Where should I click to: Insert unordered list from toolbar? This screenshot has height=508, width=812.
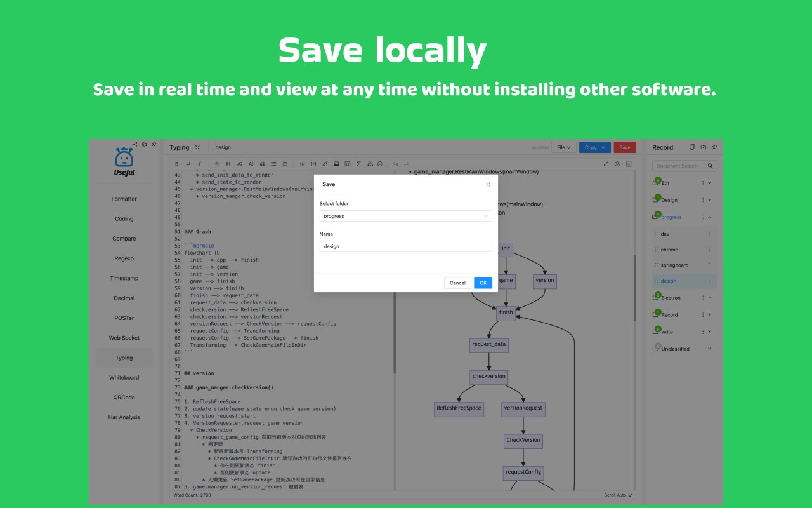pyautogui.click(x=273, y=164)
